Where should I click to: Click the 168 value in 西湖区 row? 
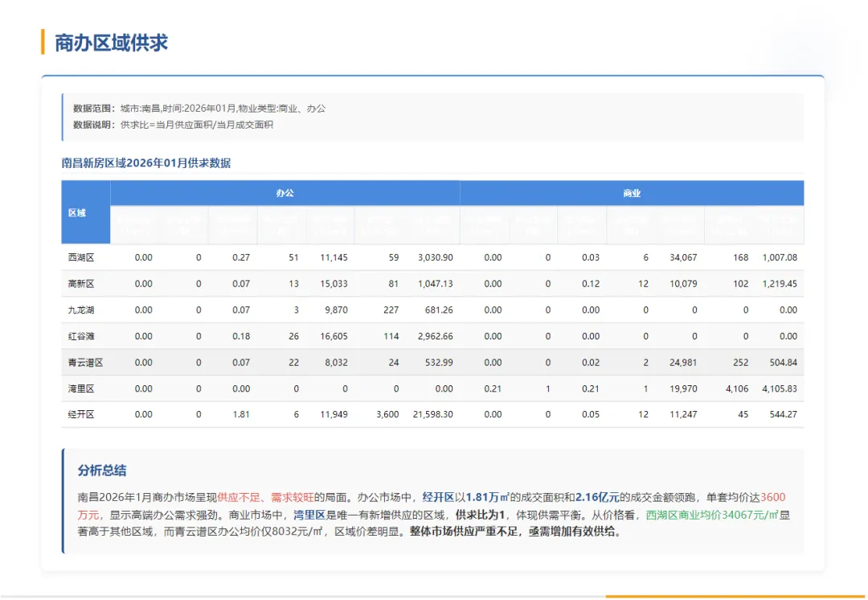(x=741, y=257)
